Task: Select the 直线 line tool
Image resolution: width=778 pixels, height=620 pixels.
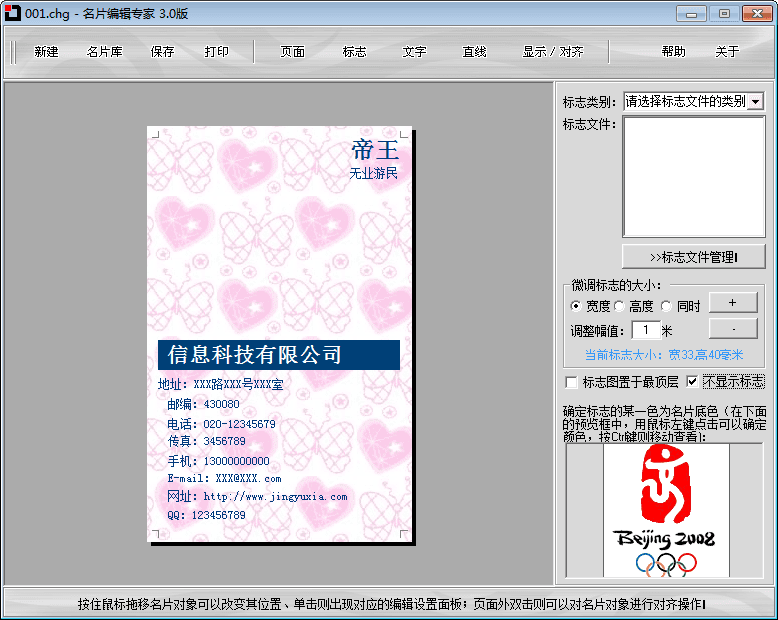Action: pos(474,52)
